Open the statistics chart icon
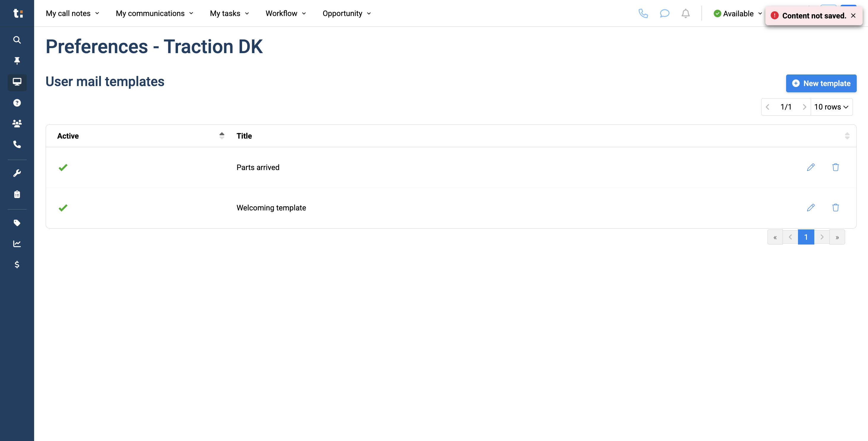 17,244
